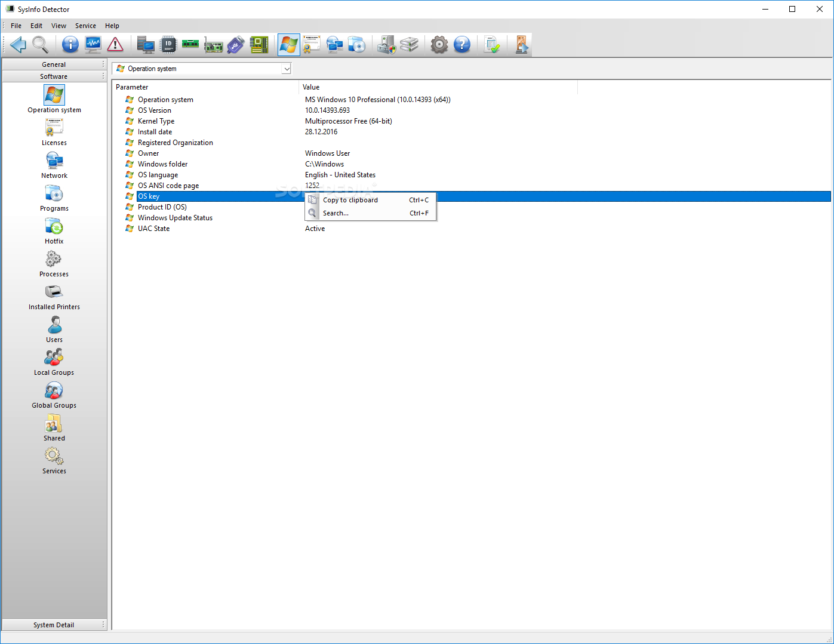Select the Windows folder row
Image resolution: width=834 pixels, height=644 pixels.
(472, 164)
